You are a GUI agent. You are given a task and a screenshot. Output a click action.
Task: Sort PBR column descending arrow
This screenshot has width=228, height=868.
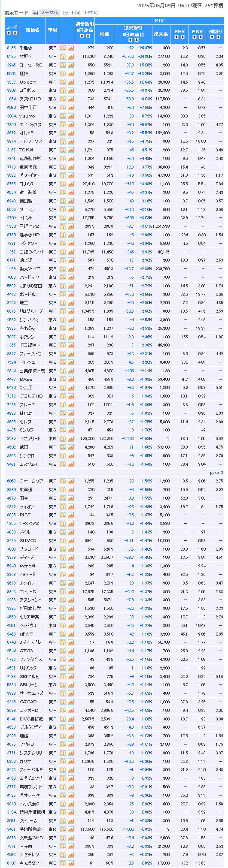[200, 37]
